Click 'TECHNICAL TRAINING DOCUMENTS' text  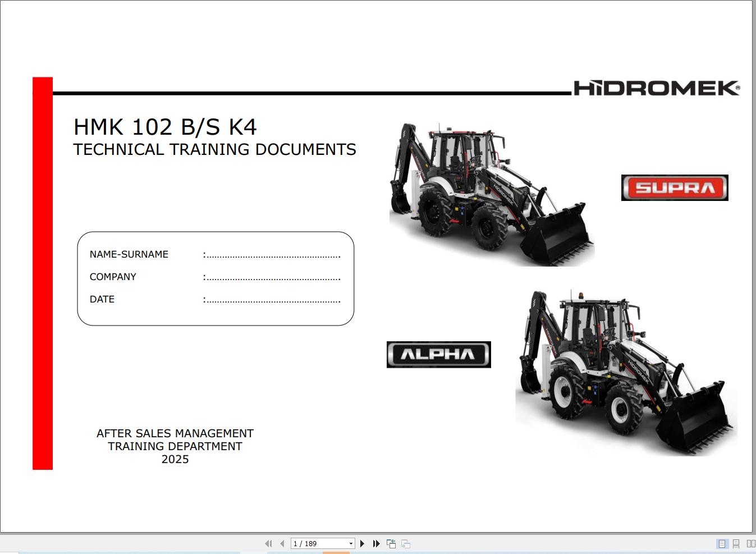click(214, 149)
